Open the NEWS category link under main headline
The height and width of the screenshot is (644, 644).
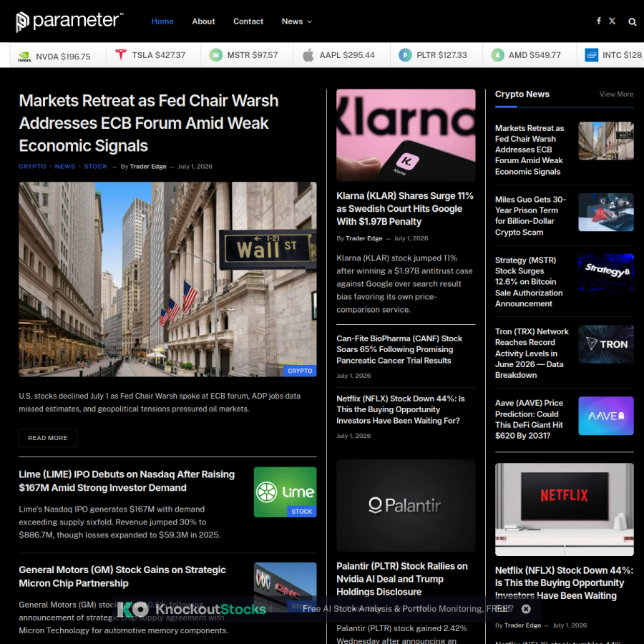tap(65, 166)
